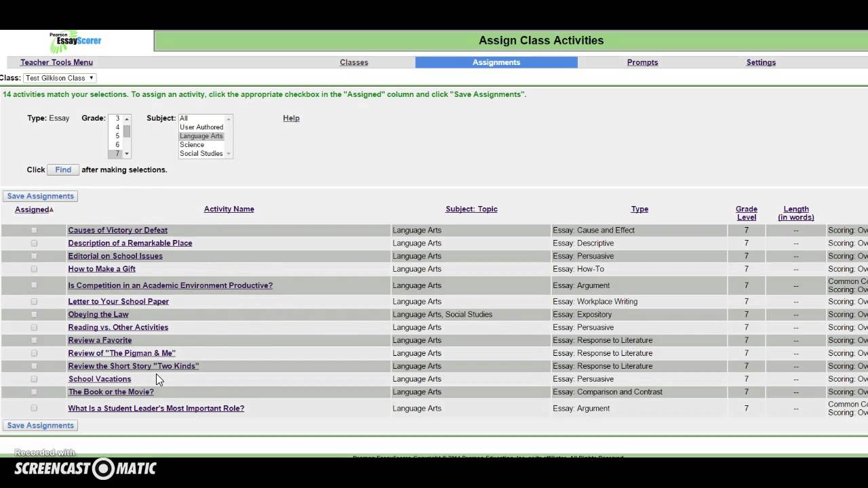Viewport: 868px width, 488px height.
Task: Select the Assignments tab
Action: [x=496, y=62]
